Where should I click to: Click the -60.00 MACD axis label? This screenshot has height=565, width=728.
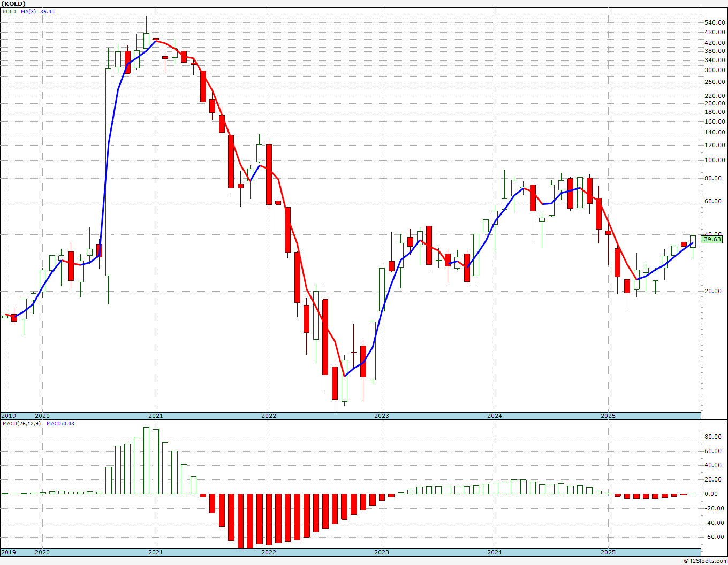pyautogui.click(x=714, y=537)
